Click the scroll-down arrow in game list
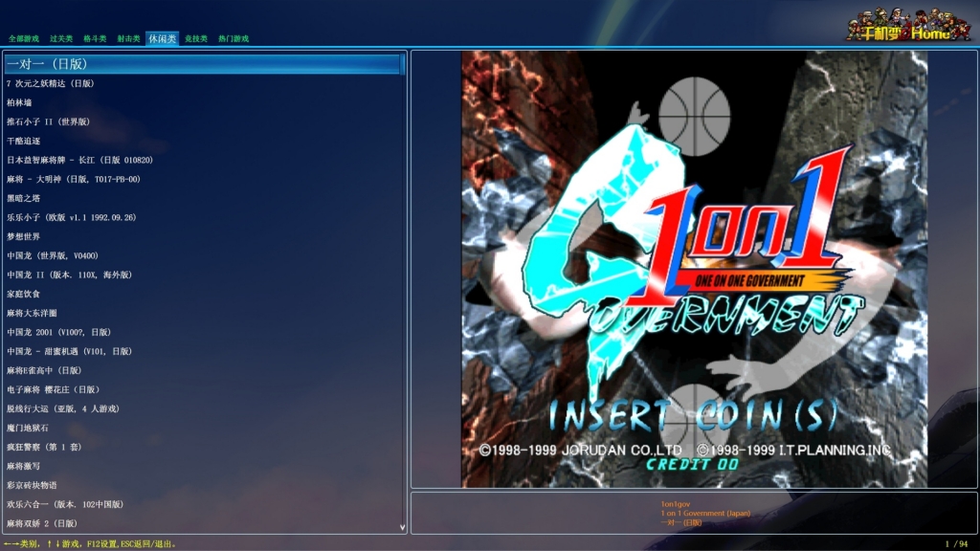980x551 pixels. coord(402,527)
